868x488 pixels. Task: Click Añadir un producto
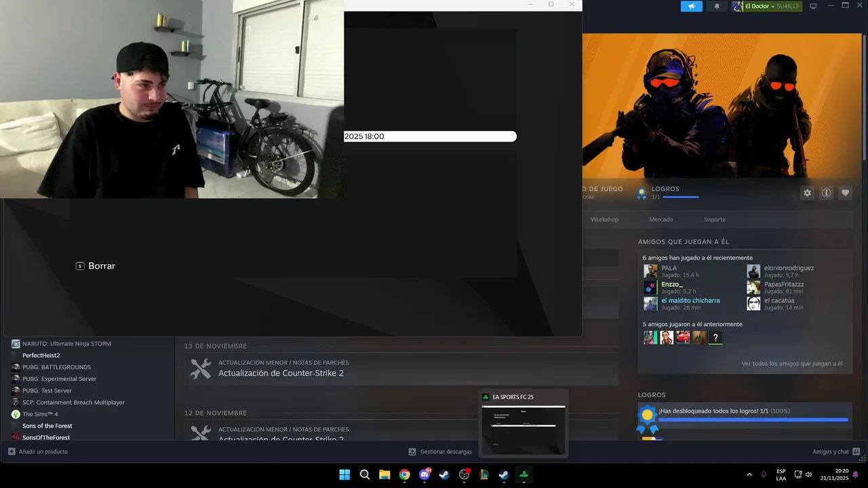click(43, 451)
